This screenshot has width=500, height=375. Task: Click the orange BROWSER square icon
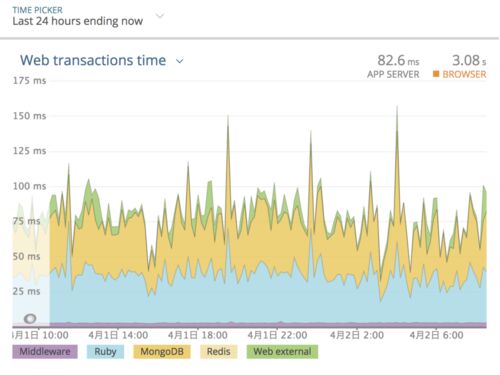click(436, 74)
